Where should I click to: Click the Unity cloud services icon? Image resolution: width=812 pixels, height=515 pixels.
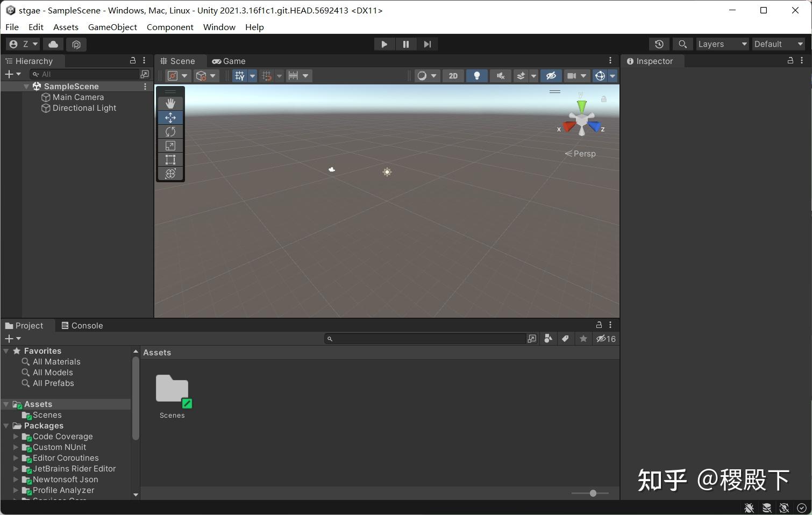52,44
